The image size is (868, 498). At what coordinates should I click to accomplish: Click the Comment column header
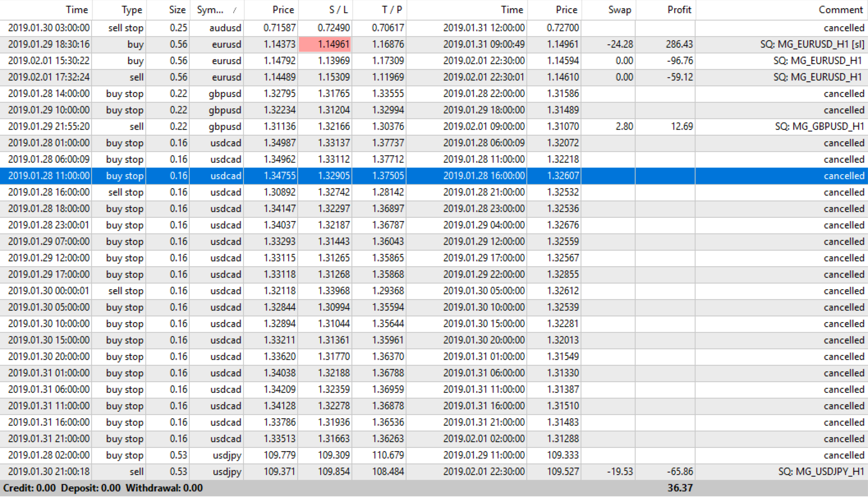coord(840,10)
